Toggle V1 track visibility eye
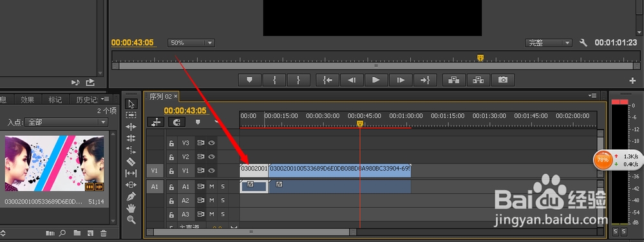Screen dimensions: 644x242 [x=211, y=170]
